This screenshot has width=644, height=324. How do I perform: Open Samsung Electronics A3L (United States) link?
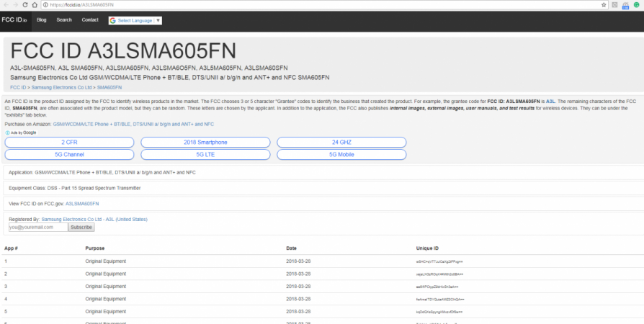tap(94, 220)
